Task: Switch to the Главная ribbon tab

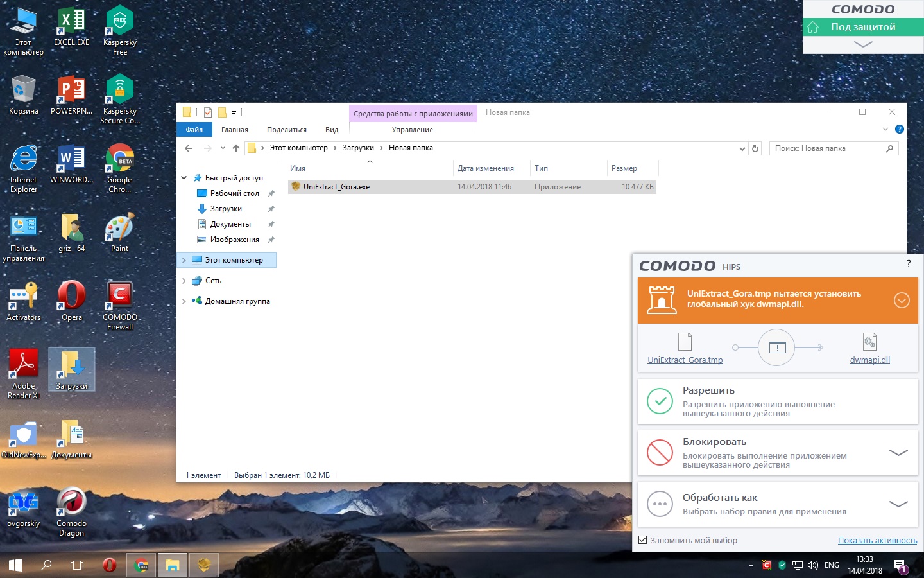Action: coord(235,130)
